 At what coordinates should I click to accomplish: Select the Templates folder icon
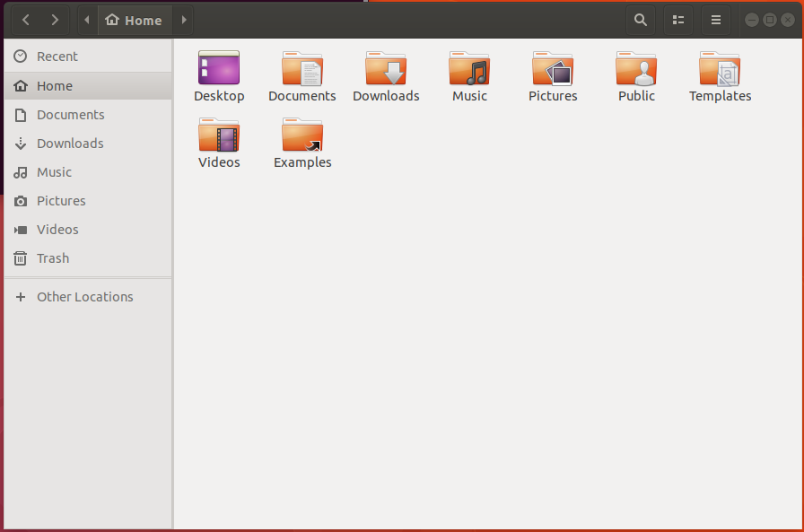(720, 67)
